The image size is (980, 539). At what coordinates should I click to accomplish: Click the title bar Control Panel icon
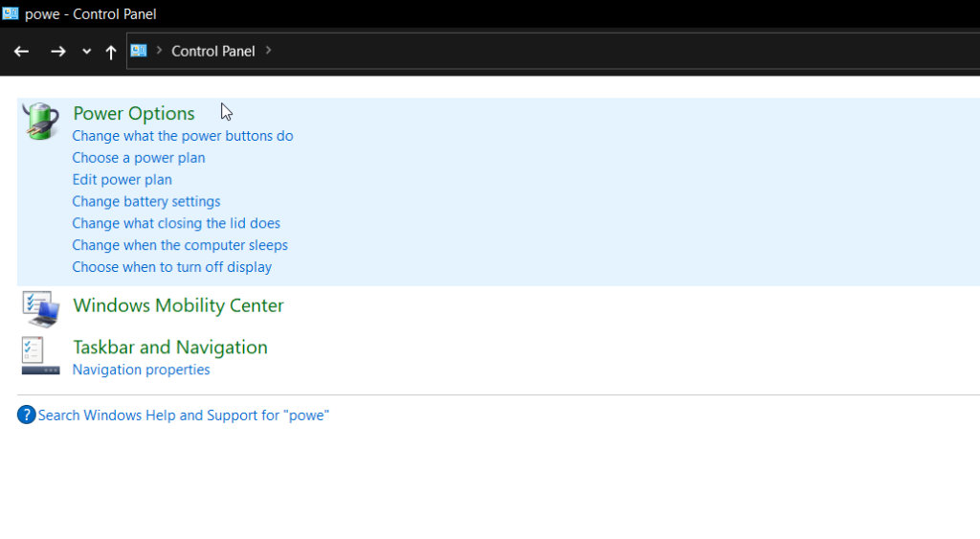pyautogui.click(x=11, y=13)
